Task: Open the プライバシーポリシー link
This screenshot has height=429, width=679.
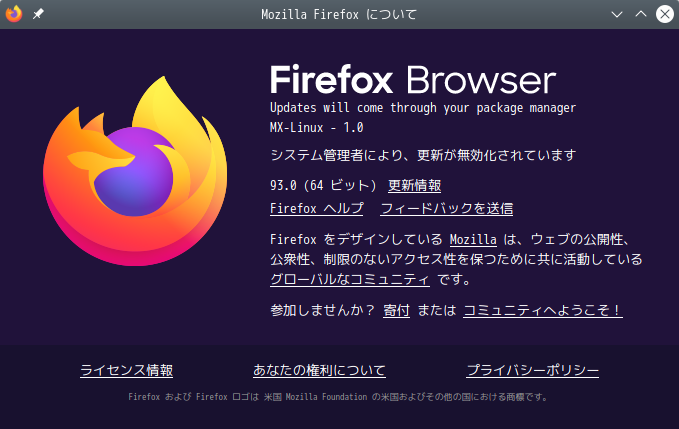Action: click(x=533, y=370)
